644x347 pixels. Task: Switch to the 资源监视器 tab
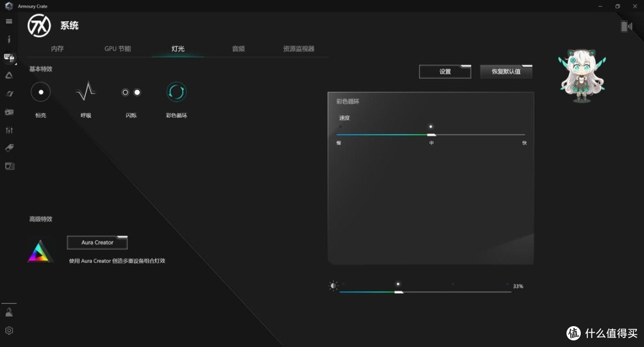[299, 48]
